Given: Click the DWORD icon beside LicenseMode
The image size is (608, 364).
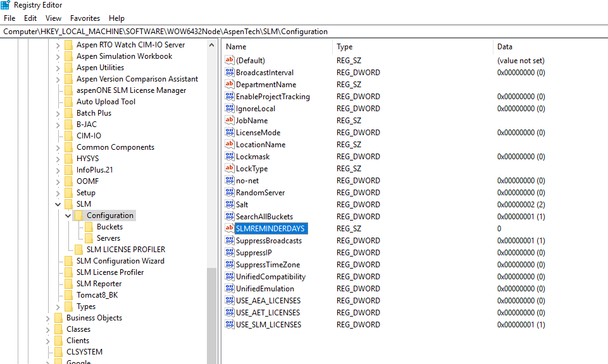Looking at the screenshot, I should 230,132.
